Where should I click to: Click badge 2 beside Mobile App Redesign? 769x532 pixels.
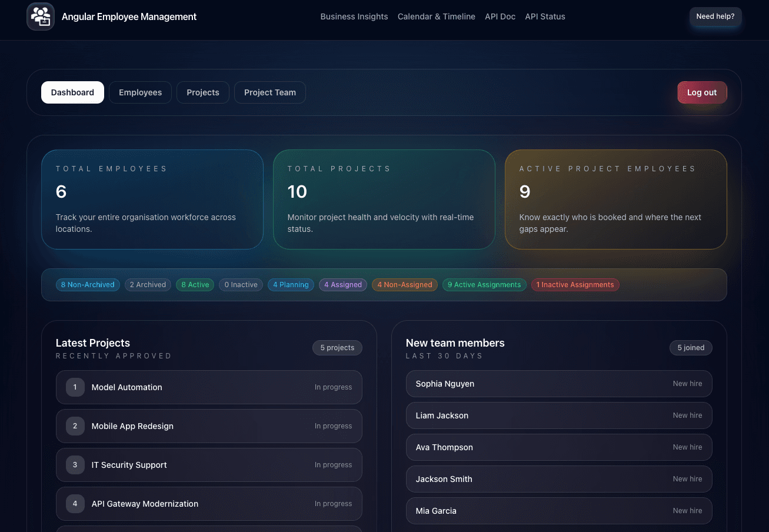point(75,425)
